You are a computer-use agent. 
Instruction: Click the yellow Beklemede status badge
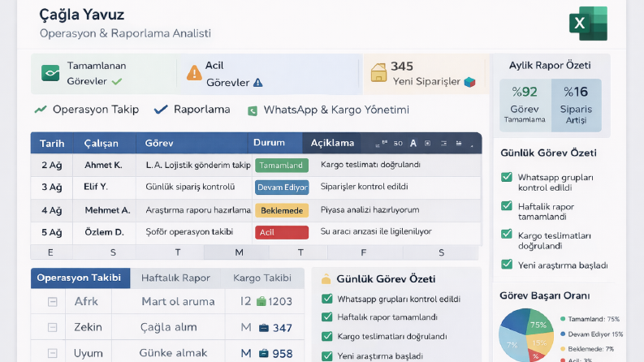tap(282, 210)
